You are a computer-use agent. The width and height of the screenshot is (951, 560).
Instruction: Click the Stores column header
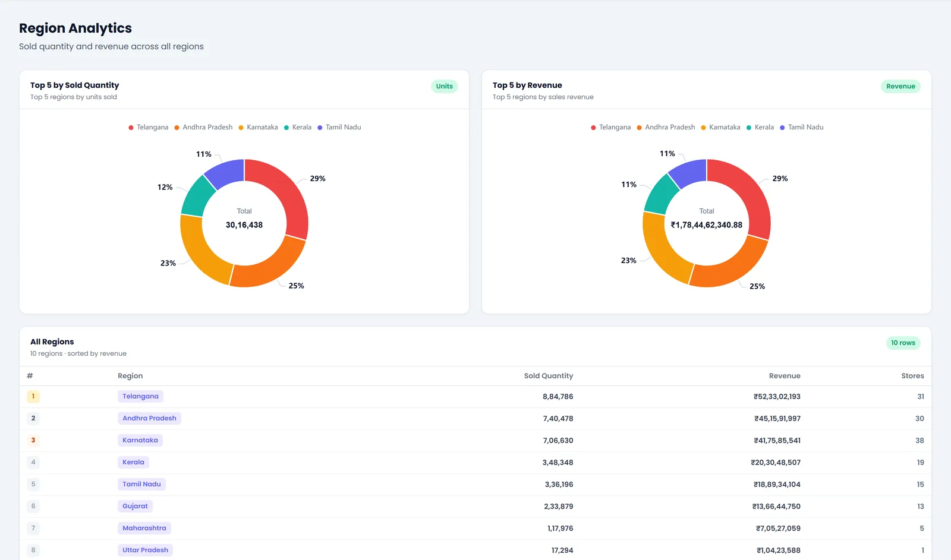(912, 376)
